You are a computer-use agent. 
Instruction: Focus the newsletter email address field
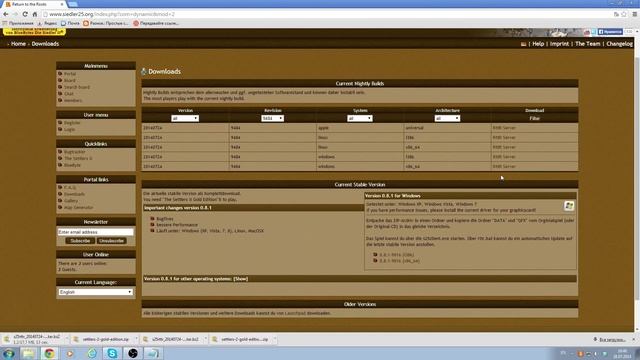point(96,232)
